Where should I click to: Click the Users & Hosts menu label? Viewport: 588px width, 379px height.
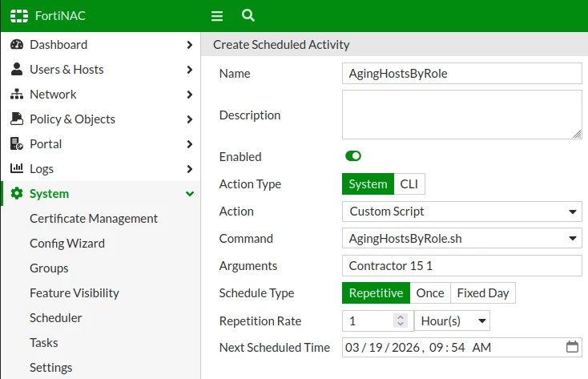click(66, 70)
